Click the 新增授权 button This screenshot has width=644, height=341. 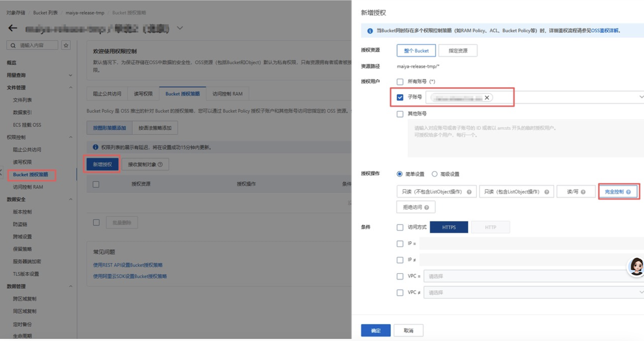102,164
